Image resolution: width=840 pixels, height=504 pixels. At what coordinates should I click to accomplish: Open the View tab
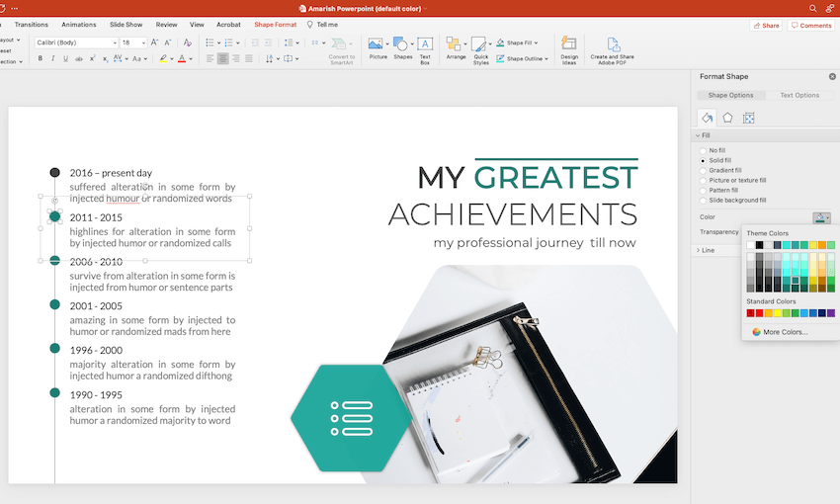click(197, 25)
